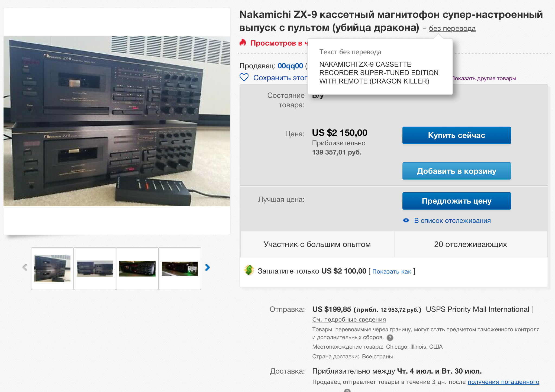
Task: Click the Показать другие товары link
Action: 485,78
